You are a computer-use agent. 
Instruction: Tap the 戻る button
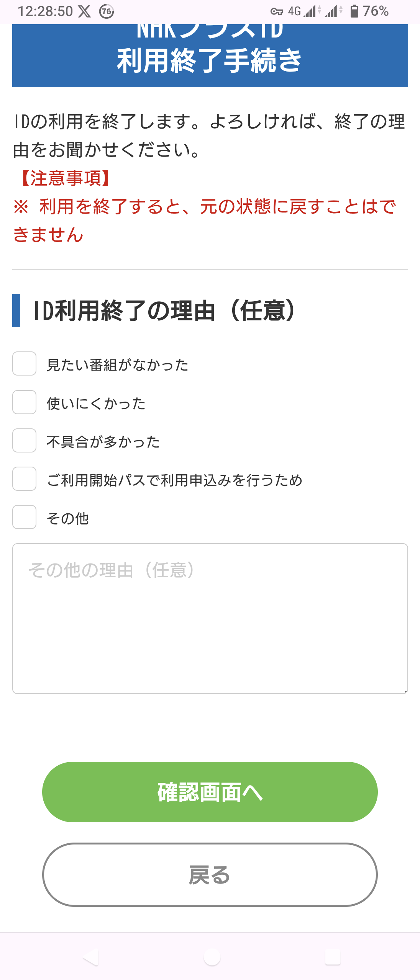click(x=210, y=875)
